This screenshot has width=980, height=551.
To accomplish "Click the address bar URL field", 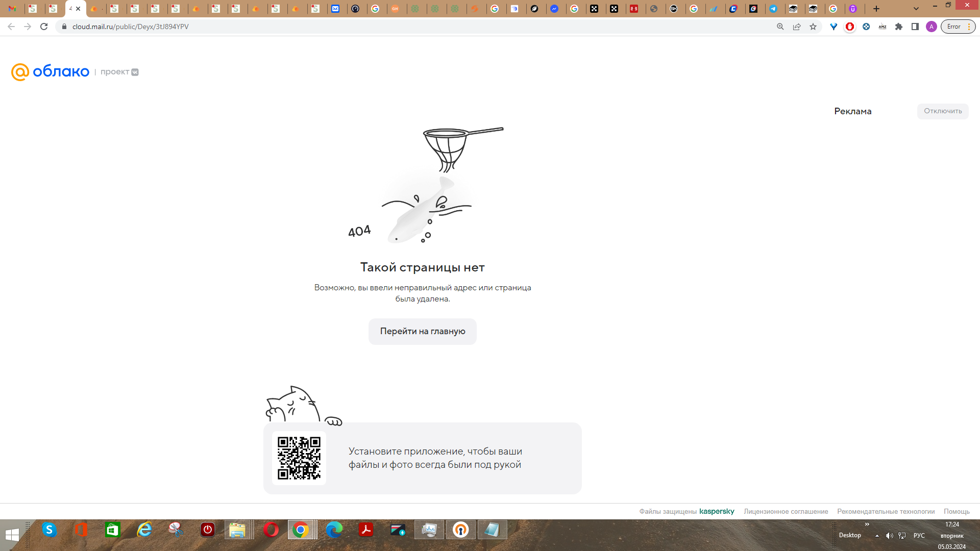I will 408,27.
